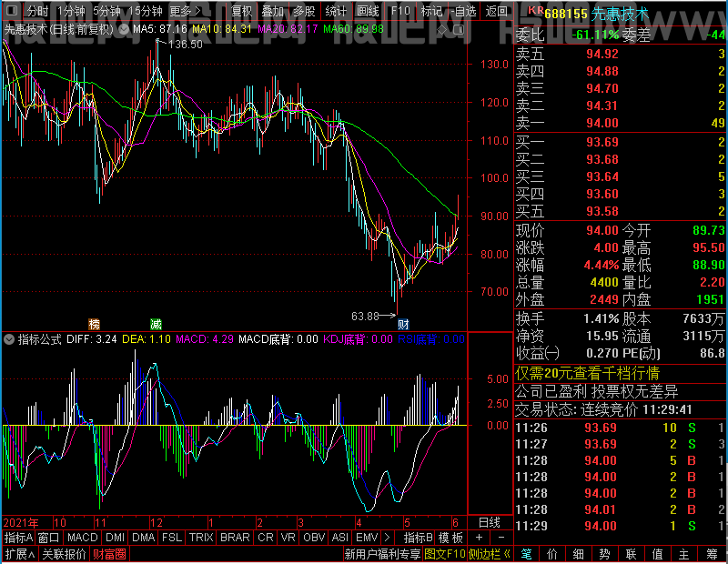The width and height of the screenshot is (728, 564).
Task: Open the 势 trend tab
Action: pyautogui.click(x=604, y=554)
